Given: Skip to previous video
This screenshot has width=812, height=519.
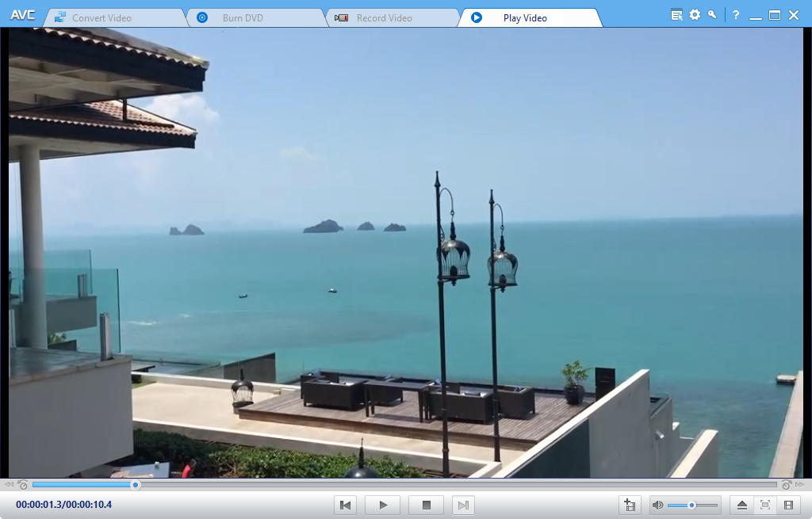Looking at the screenshot, I should pos(344,505).
